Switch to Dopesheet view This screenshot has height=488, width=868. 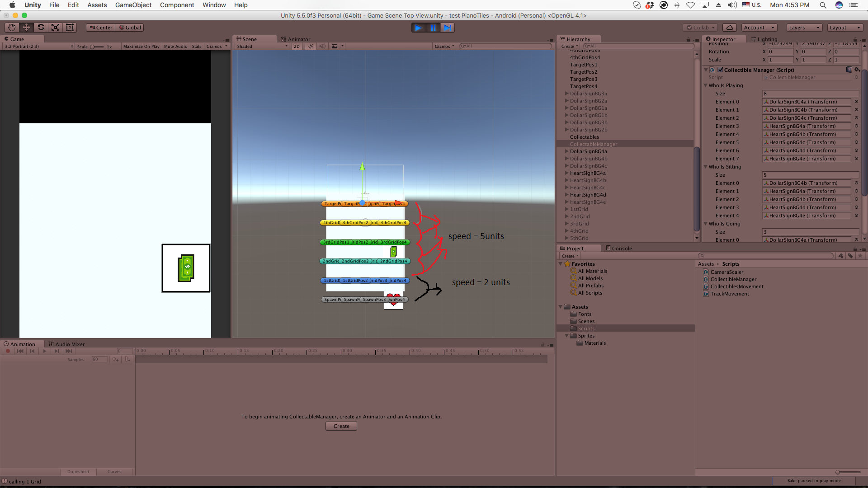click(78, 472)
